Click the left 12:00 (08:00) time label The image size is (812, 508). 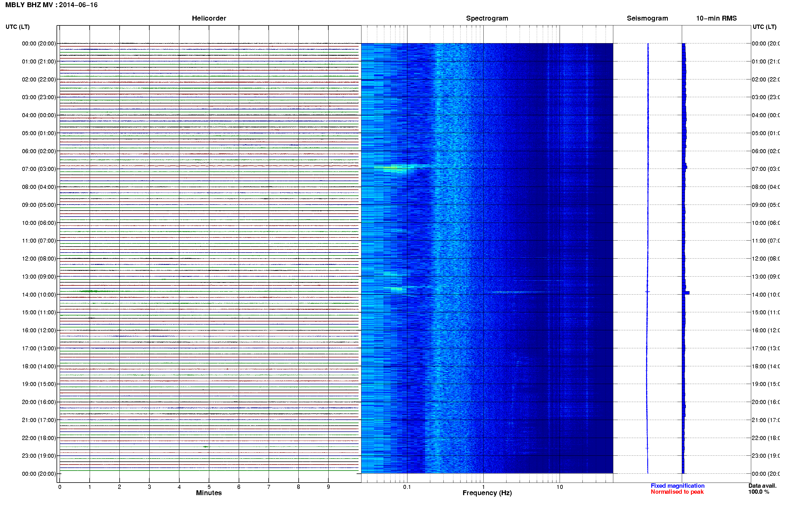coord(39,259)
